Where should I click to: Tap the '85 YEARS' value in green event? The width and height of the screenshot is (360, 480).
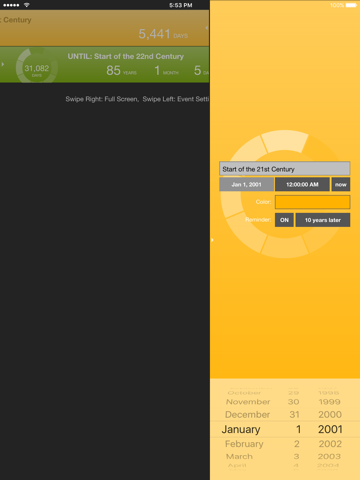[121, 70]
